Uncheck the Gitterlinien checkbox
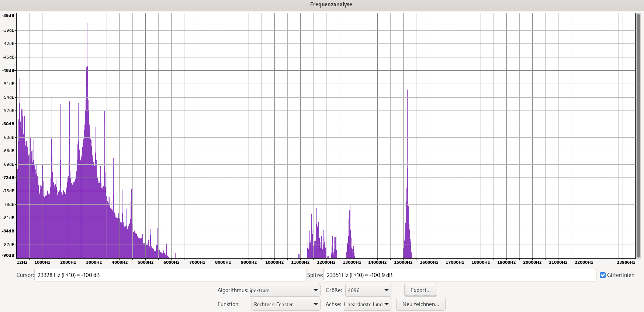 (603, 275)
